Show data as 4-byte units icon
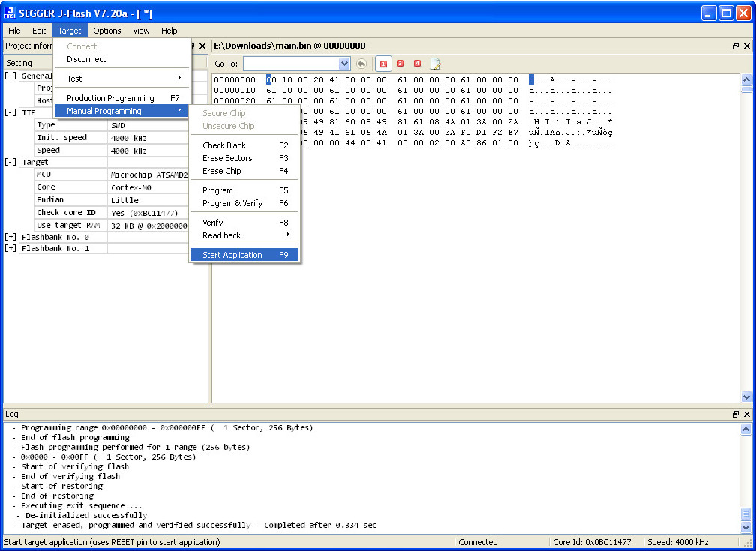 417,64
